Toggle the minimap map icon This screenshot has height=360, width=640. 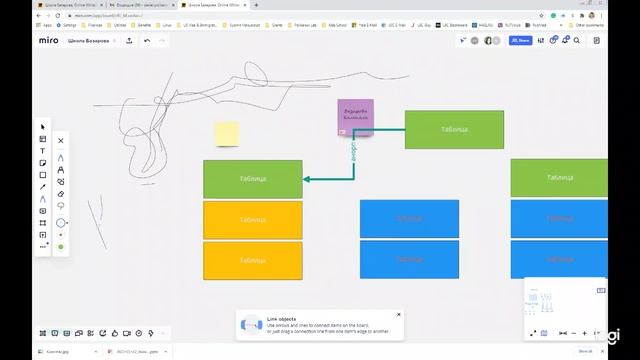[x=544, y=333]
